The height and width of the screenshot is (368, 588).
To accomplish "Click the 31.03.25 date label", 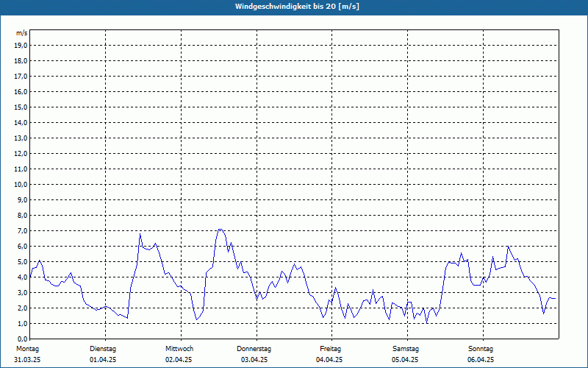I will coord(27,360).
